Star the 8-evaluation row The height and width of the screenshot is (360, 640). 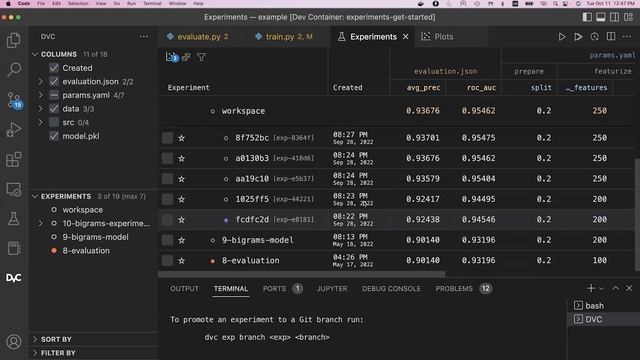pos(181,260)
